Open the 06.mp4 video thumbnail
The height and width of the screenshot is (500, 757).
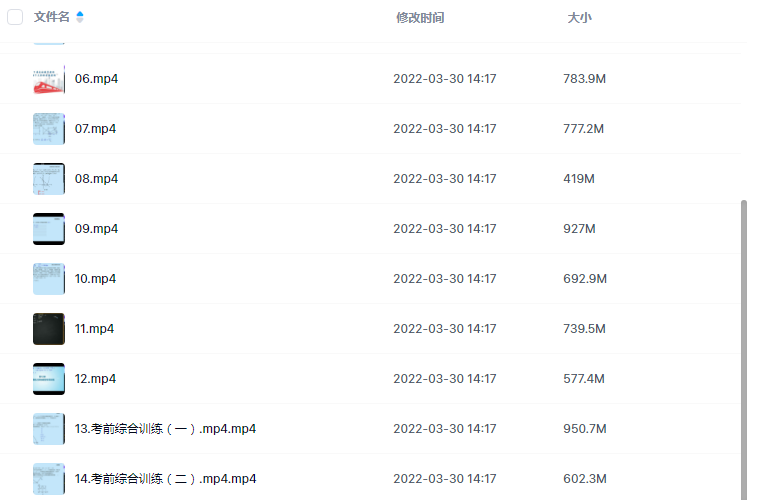coord(49,79)
